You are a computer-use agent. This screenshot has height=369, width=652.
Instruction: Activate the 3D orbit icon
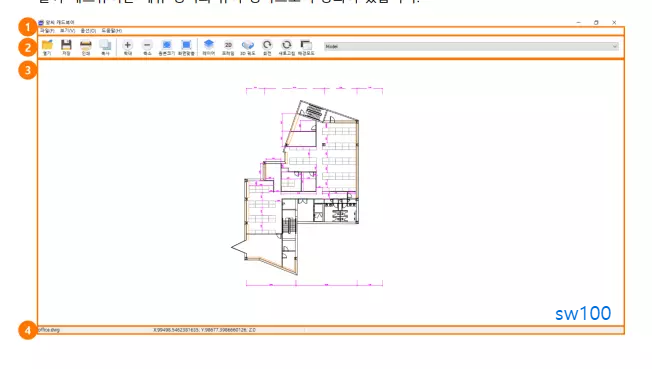247,47
